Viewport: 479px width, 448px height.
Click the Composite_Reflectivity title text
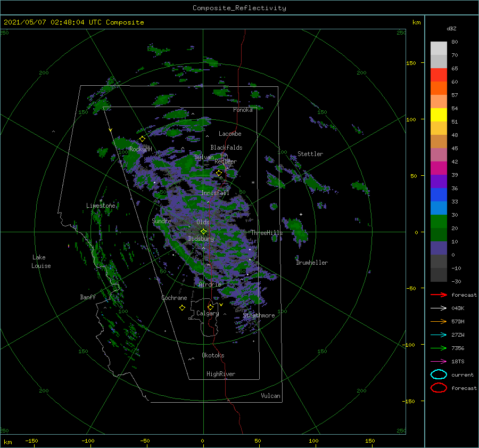click(240, 8)
